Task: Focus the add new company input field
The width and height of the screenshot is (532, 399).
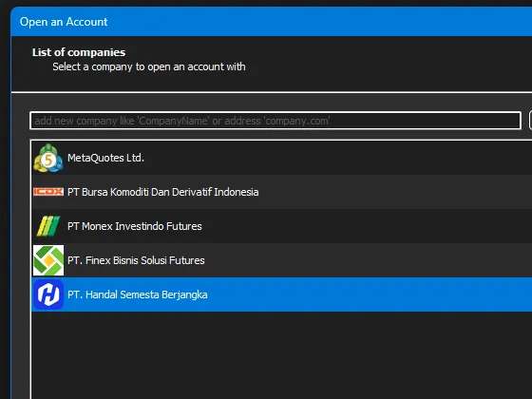Action: (x=275, y=121)
